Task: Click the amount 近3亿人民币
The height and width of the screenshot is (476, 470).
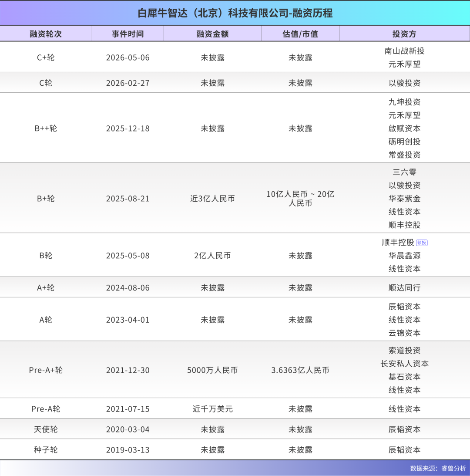Action: pyautogui.click(x=212, y=199)
